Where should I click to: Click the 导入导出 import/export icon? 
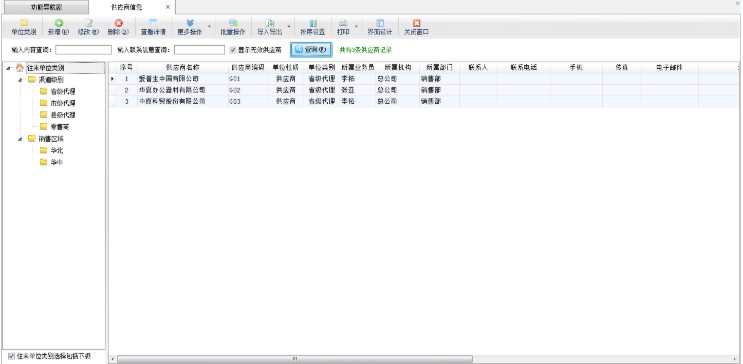click(269, 23)
